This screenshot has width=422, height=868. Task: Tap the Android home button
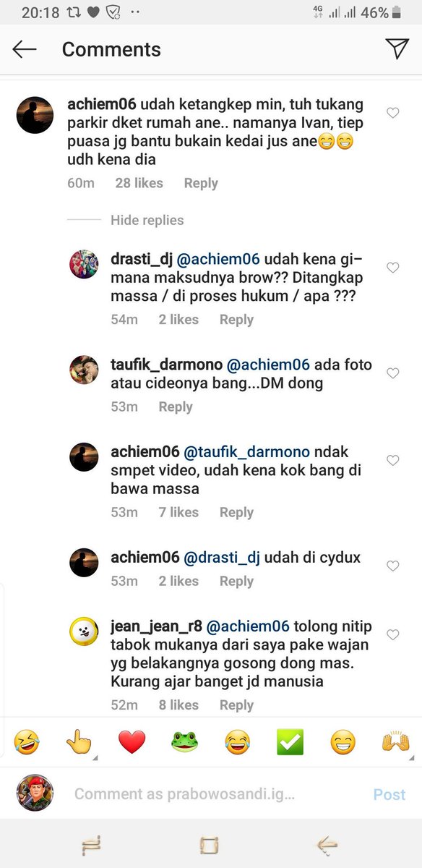click(209, 844)
